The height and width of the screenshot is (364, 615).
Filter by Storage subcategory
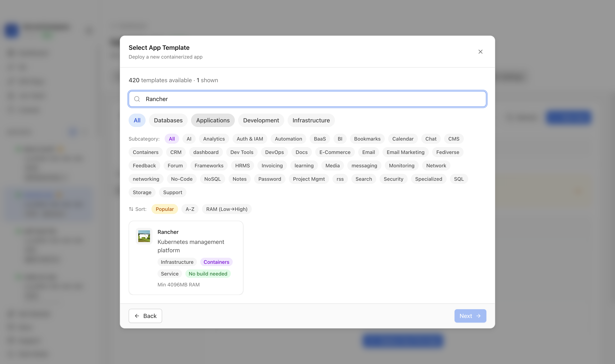tap(142, 192)
